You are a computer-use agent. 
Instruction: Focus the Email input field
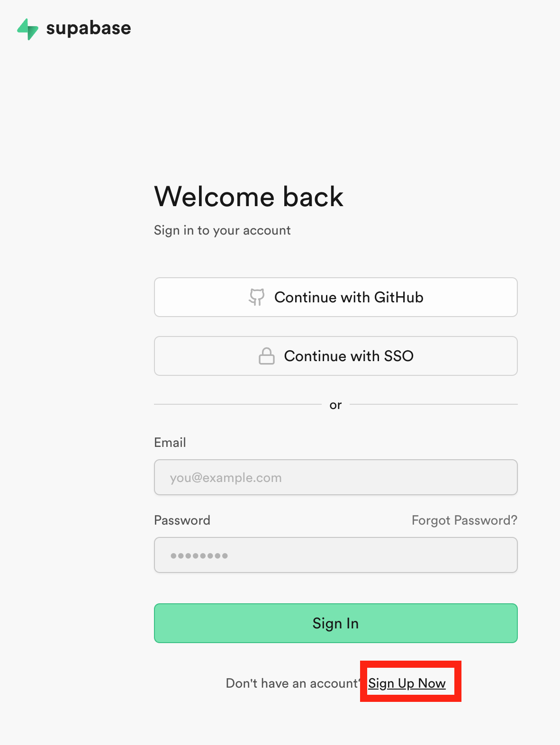336,477
